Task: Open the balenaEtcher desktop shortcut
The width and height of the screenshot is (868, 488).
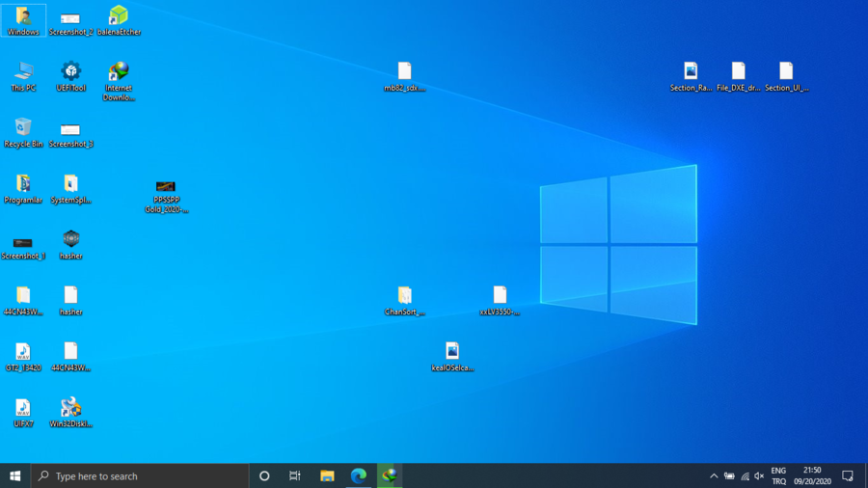Action: click(119, 17)
